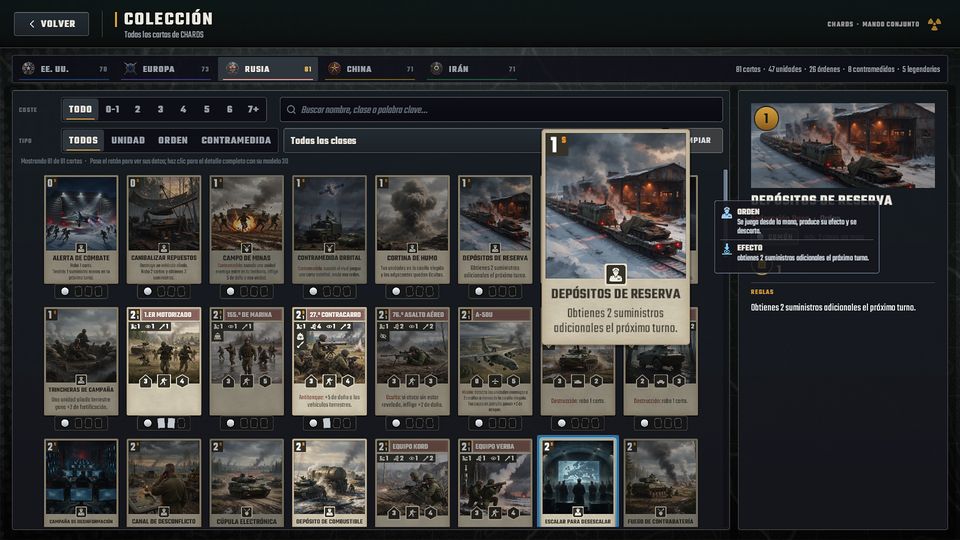Image resolution: width=960 pixels, height=540 pixels.
Task: Click the 'Mostrando 81 de 81 cartas' text
Action: 51,161
